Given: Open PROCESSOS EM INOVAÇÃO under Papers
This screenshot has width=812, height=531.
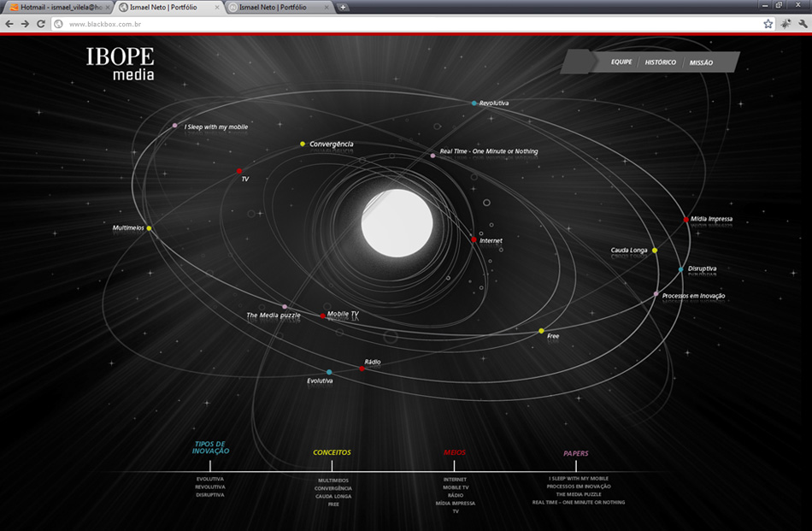Looking at the screenshot, I should pyautogui.click(x=579, y=487).
